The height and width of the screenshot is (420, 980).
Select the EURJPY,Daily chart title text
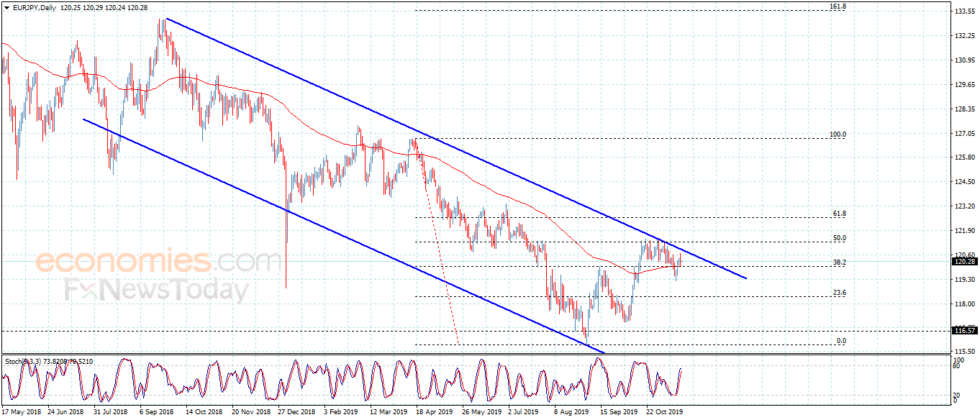coord(35,6)
